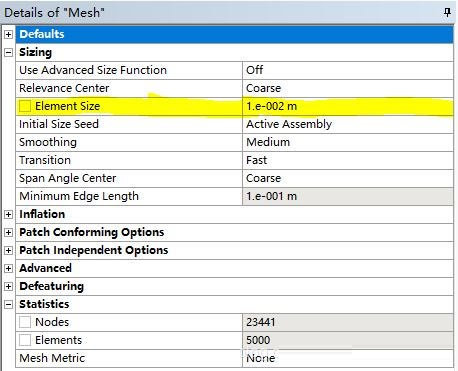Screen dimensions: 458x371
Task: Expand the Defeaturing section
Action: [x=9, y=286]
